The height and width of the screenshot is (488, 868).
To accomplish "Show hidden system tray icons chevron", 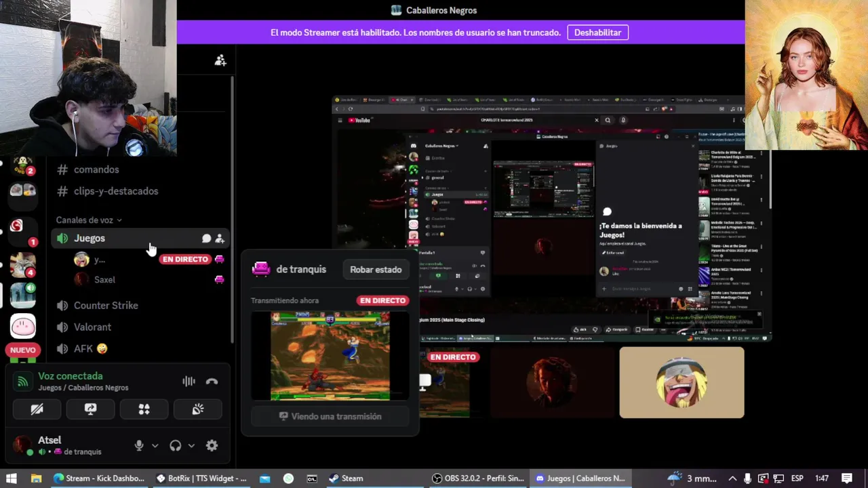I will click(x=732, y=478).
